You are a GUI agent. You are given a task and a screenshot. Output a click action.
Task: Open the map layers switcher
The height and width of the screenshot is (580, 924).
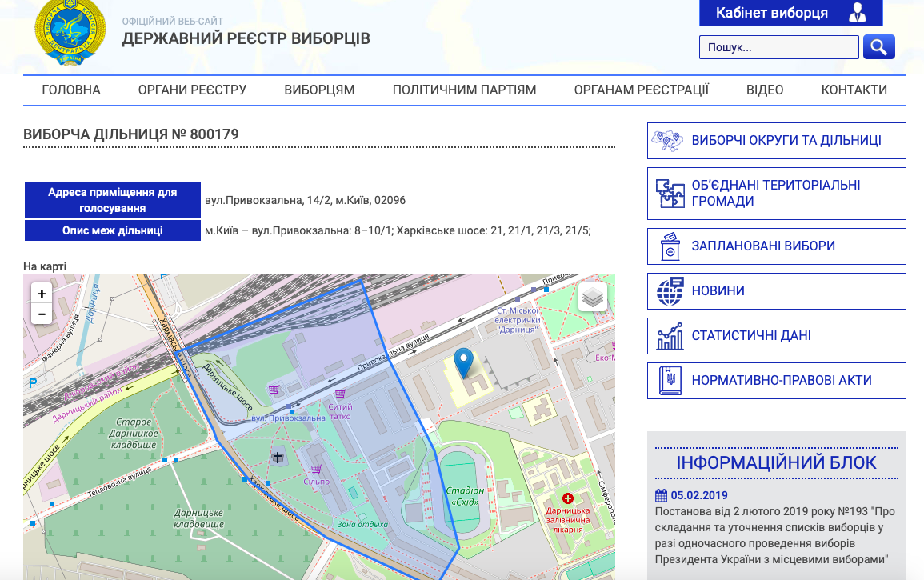tap(592, 297)
